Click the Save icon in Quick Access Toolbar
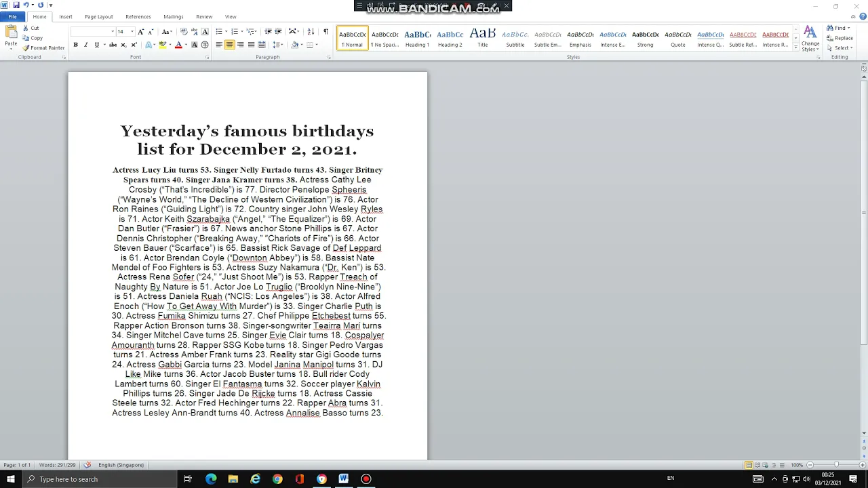Viewport: 868px width, 488px height. [x=16, y=5]
